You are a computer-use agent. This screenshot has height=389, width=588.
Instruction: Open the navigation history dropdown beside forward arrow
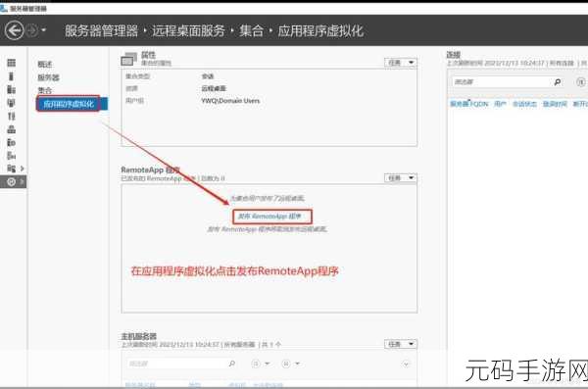point(43,30)
